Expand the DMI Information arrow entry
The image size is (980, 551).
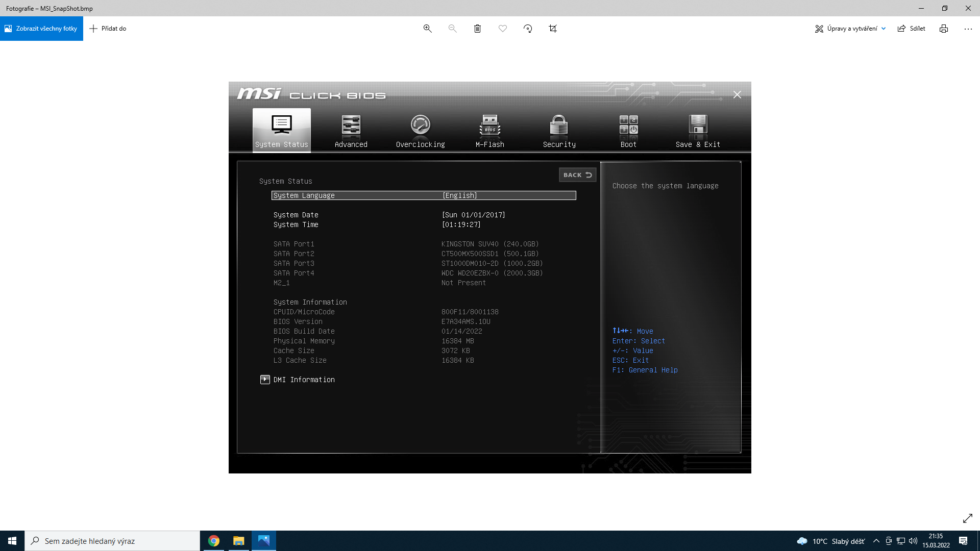(x=265, y=380)
